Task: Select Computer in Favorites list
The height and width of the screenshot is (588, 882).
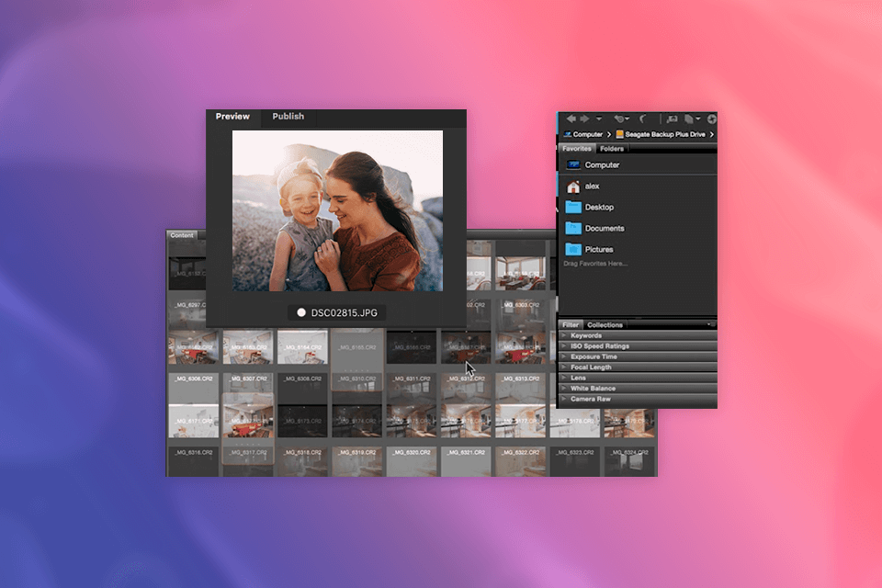Action: 638,164
